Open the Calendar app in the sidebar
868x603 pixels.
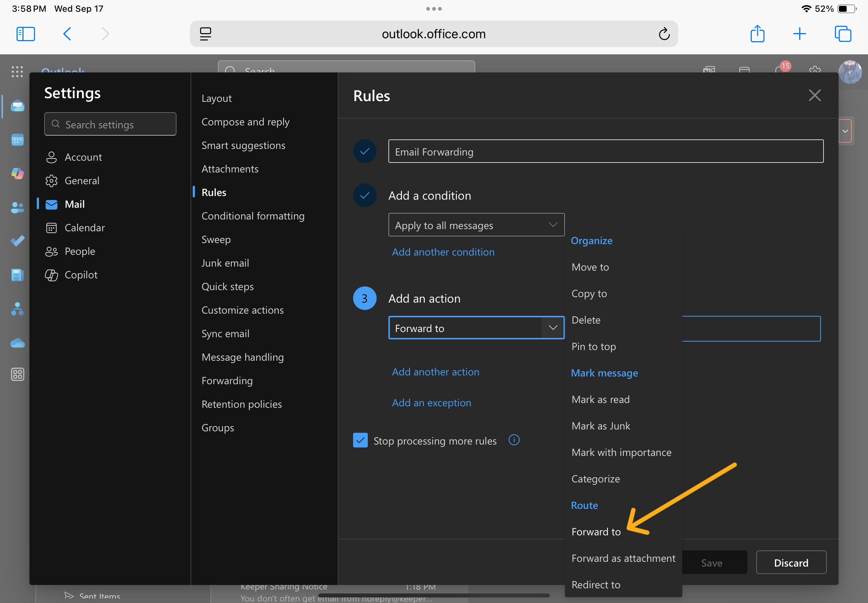coord(17,140)
